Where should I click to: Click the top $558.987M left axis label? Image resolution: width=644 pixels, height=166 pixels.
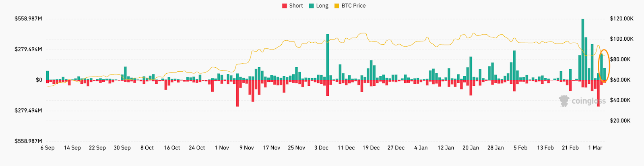[28, 19]
